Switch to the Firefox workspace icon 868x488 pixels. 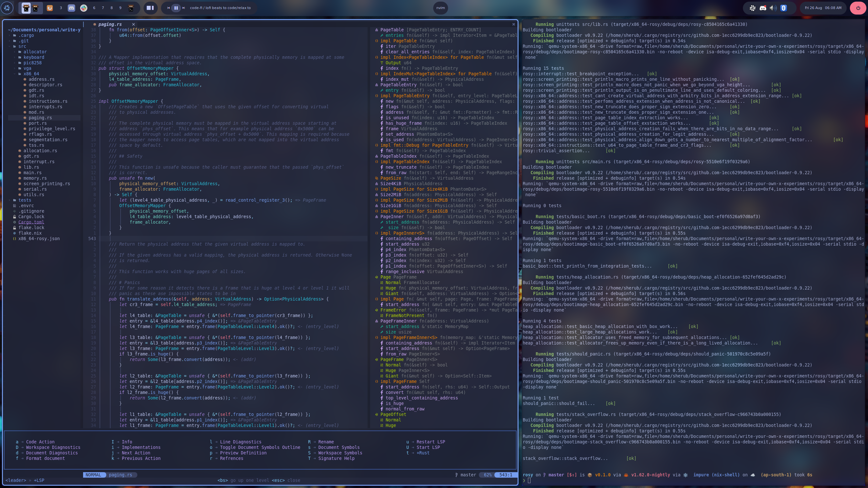click(49, 8)
